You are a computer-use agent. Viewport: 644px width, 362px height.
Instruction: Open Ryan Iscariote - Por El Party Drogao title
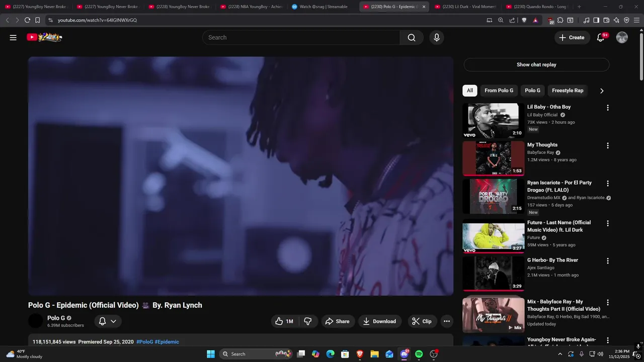559,186
